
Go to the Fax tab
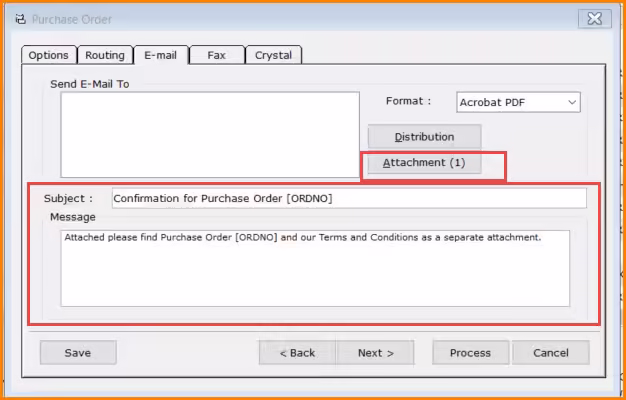(x=217, y=55)
